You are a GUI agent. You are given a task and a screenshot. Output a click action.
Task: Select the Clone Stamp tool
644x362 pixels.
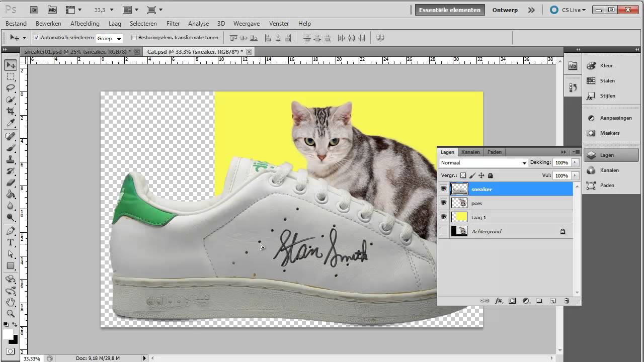click(x=11, y=159)
